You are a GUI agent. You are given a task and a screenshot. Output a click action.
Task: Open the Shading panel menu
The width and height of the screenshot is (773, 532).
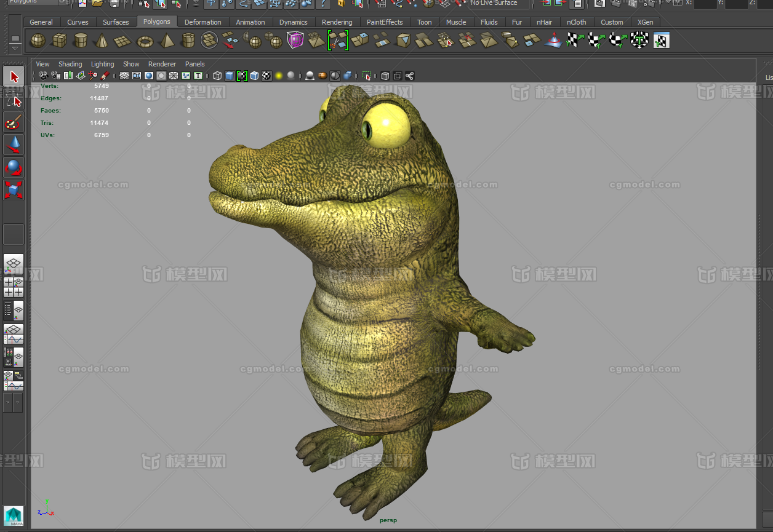click(70, 64)
